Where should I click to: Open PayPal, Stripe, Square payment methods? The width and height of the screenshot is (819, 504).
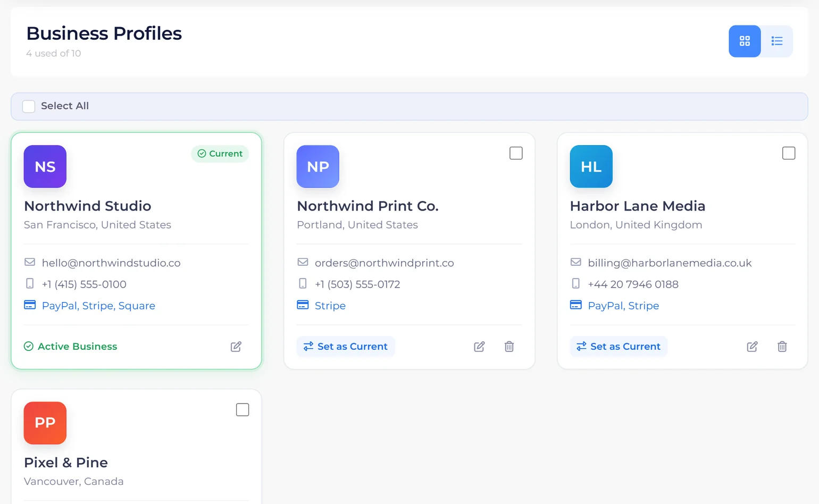coord(98,306)
